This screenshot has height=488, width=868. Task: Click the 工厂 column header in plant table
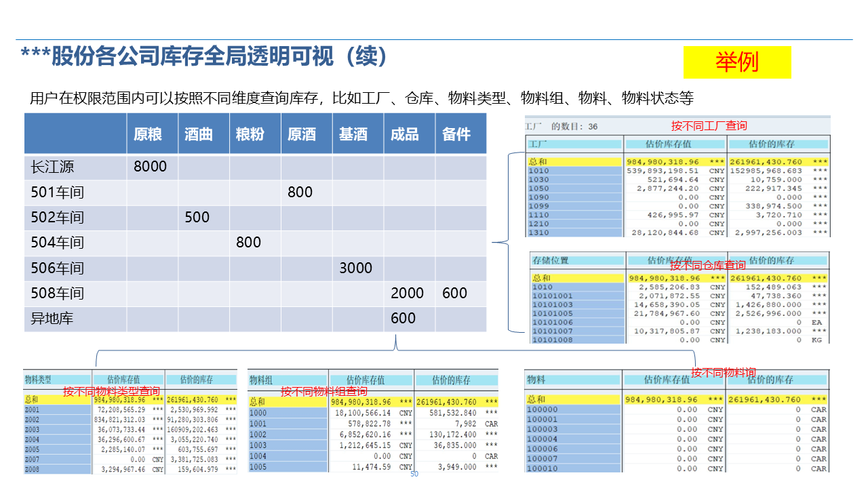[574, 144]
